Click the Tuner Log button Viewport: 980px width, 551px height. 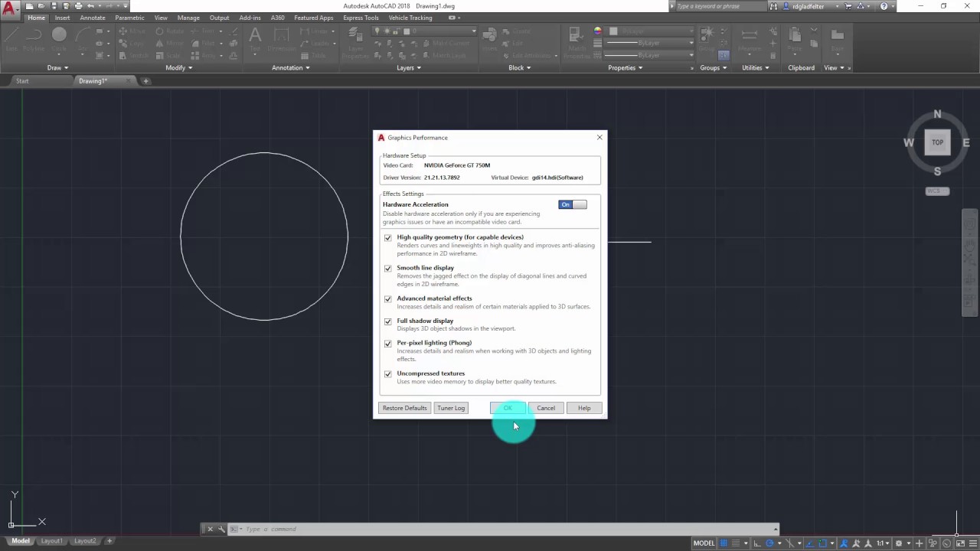pyautogui.click(x=451, y=408)
